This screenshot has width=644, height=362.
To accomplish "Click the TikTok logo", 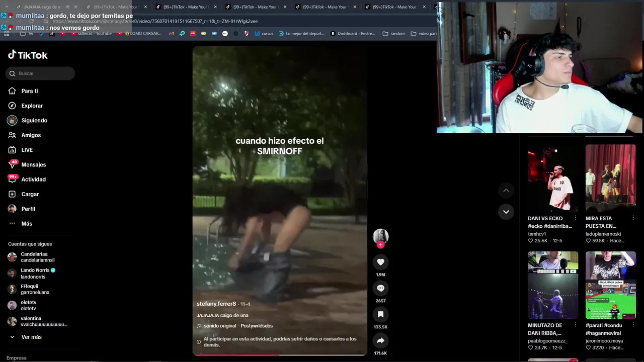I will point(28,55).
